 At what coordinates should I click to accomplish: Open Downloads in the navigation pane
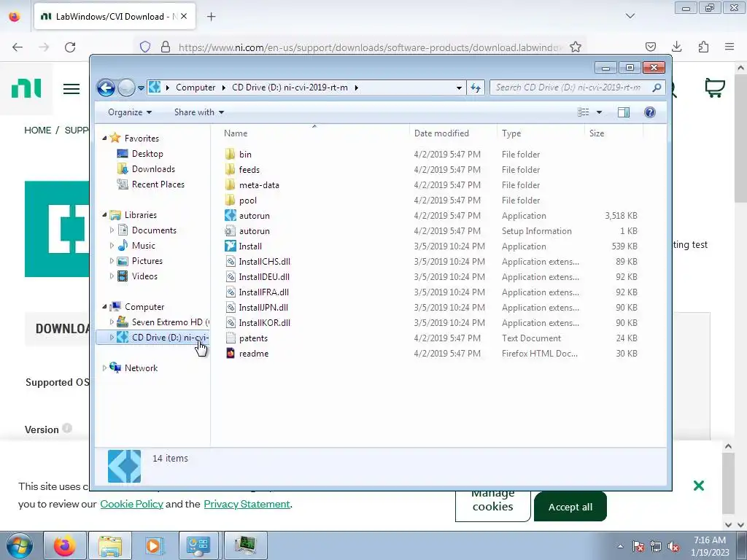(153, 169)
